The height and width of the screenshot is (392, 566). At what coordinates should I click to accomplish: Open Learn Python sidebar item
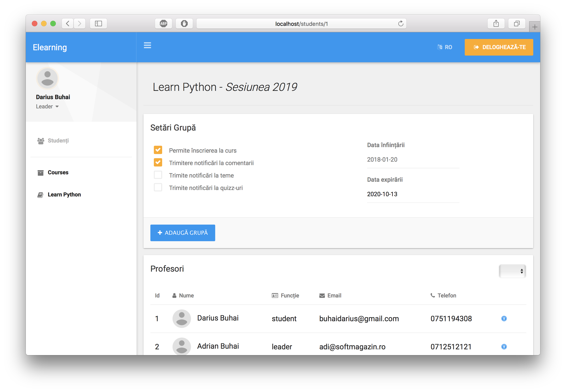click(x=64, y=195)
